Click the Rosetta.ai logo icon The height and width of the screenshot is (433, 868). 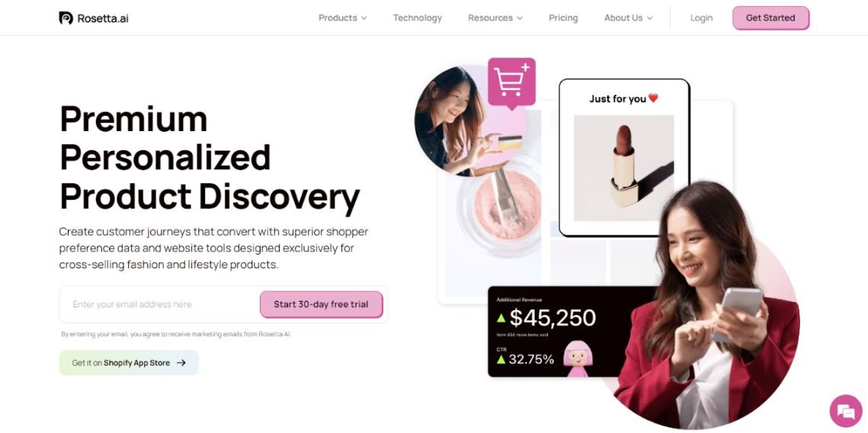click(x=66, y=18)
